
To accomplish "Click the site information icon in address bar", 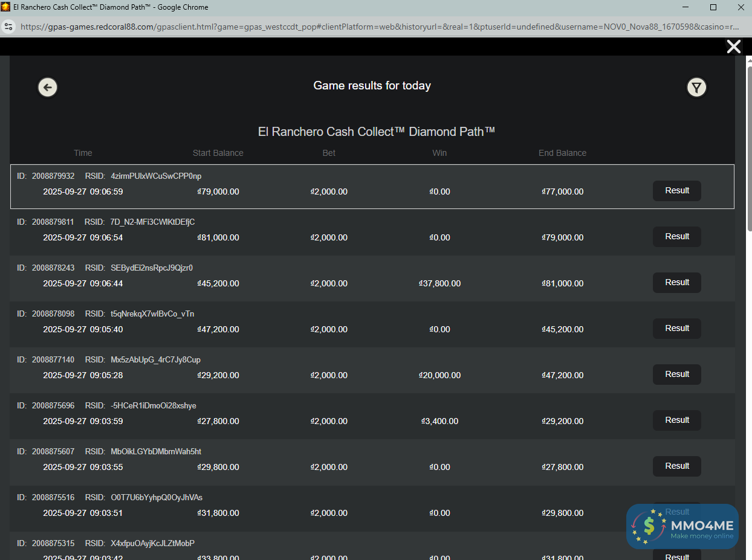I will pyautogui.click(x=8, y=27).
